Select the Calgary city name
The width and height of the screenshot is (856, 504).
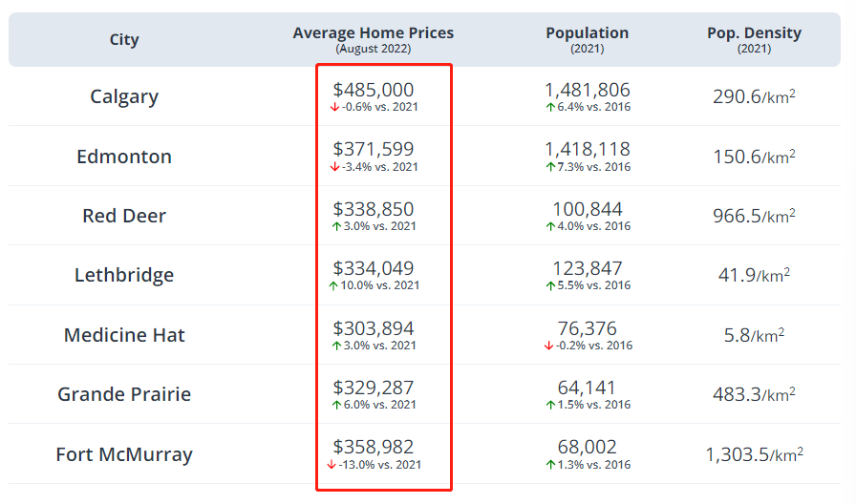[x=124, y=96]
